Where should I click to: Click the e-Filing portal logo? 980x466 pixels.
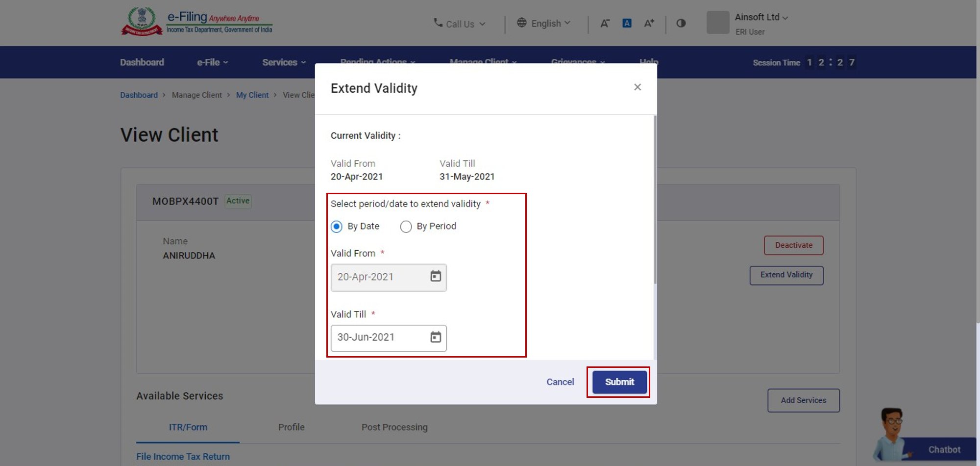196,23
